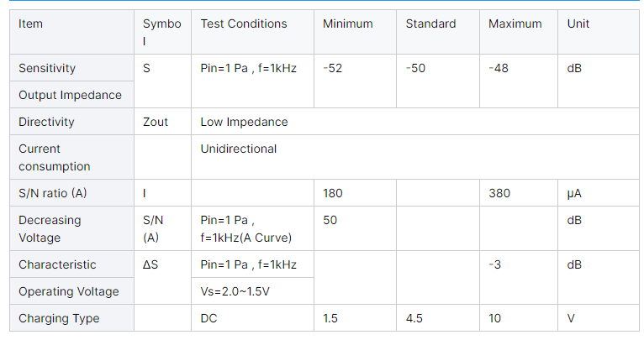This screenshot has height=340, width=644.
Task: Click the Item column header
Action: click(x=31, y=24)
